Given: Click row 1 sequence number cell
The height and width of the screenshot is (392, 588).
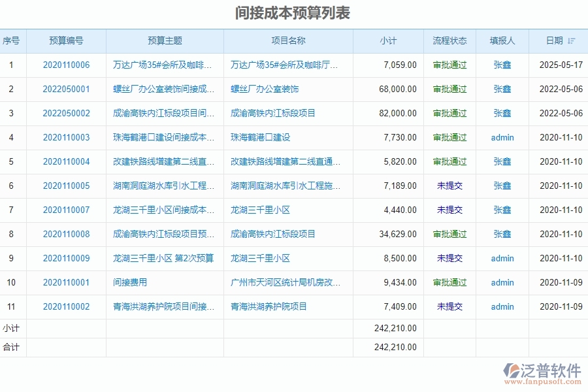Looking at the screenshot, I should point(12,65).
